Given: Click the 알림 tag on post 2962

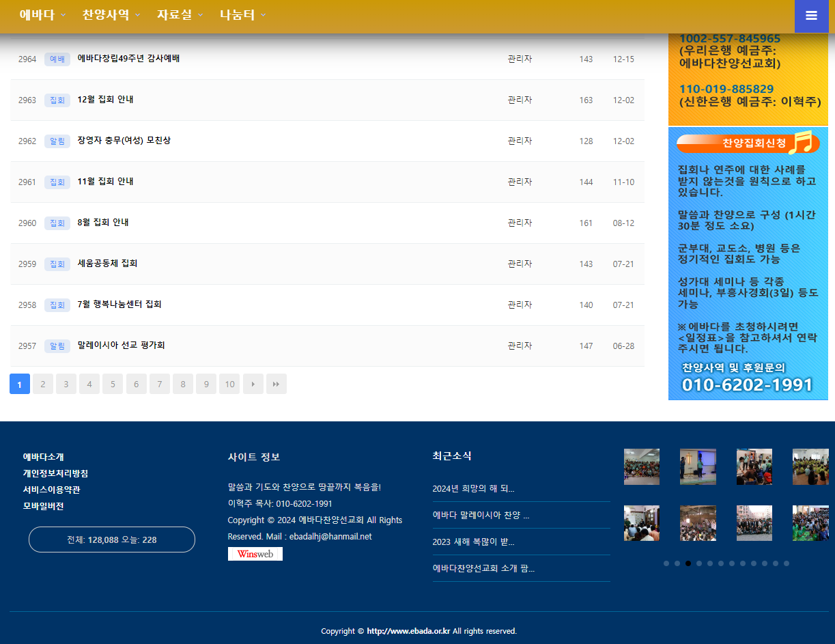Looking at the screenshot, I should (x=57, y=141).
